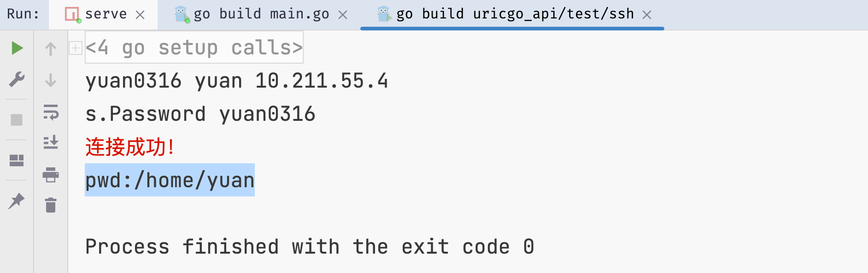Close the 'go build main.go' tab
The height and width of the screenshot is (273, 868).
(x=343, y=15)
